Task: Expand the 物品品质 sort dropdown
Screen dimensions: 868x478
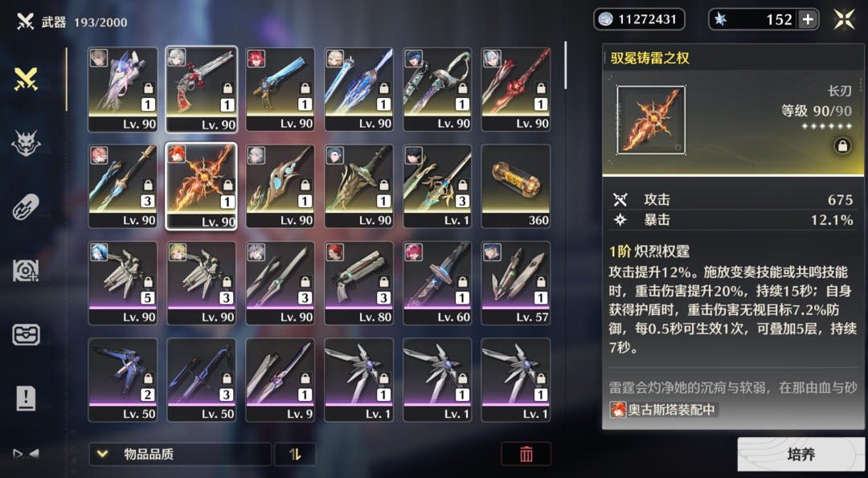Action: click(x=180, y=454)
